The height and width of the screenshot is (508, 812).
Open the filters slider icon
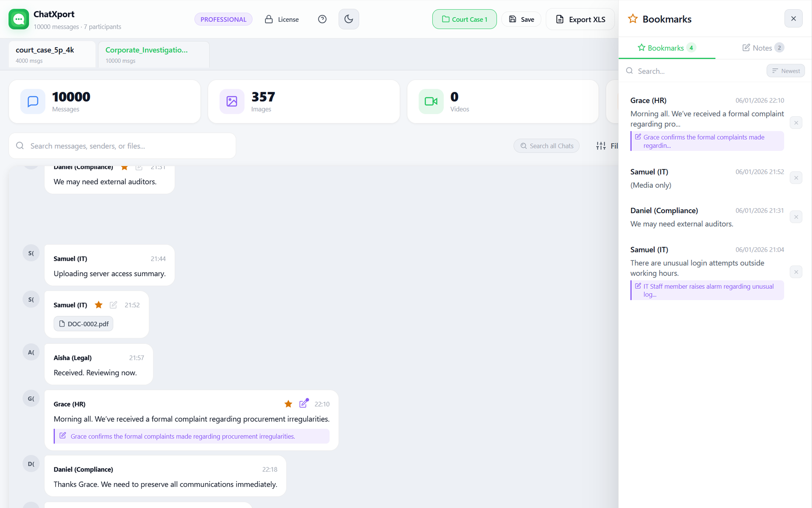click(x=601, y=146)
